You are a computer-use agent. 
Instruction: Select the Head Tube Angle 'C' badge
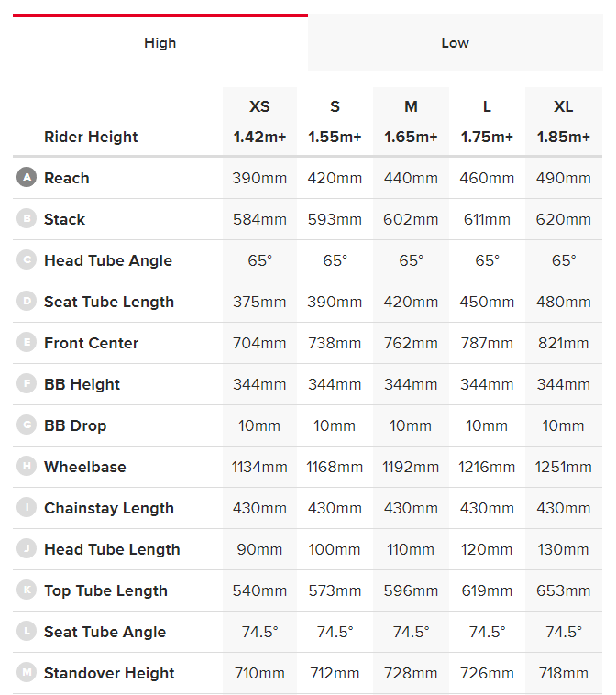(x=27, y=260)
